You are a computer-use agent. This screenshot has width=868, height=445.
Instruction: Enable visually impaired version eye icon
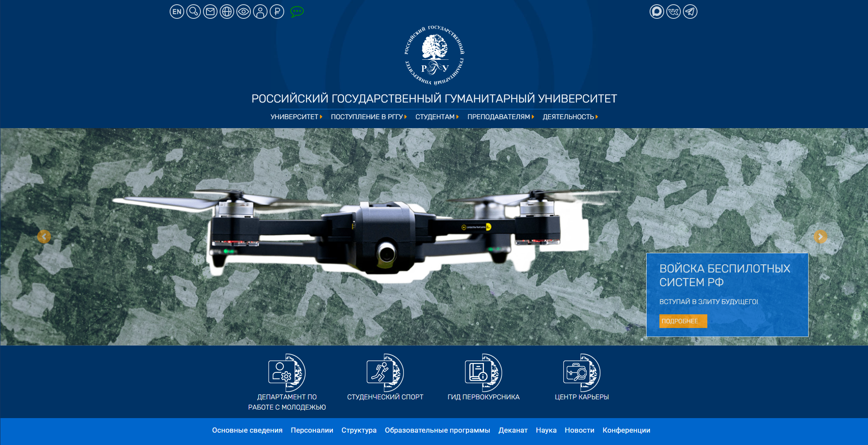pos(244,12)
